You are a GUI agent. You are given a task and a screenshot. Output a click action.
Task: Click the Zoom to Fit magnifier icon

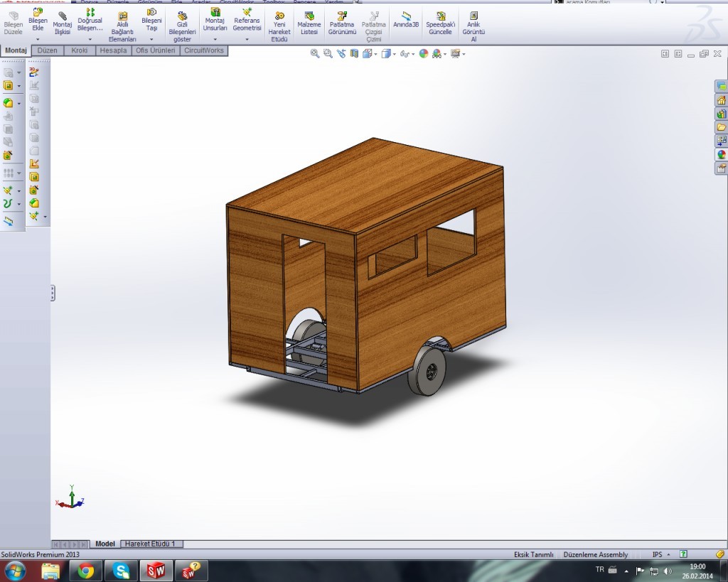[x=315, y=53]
